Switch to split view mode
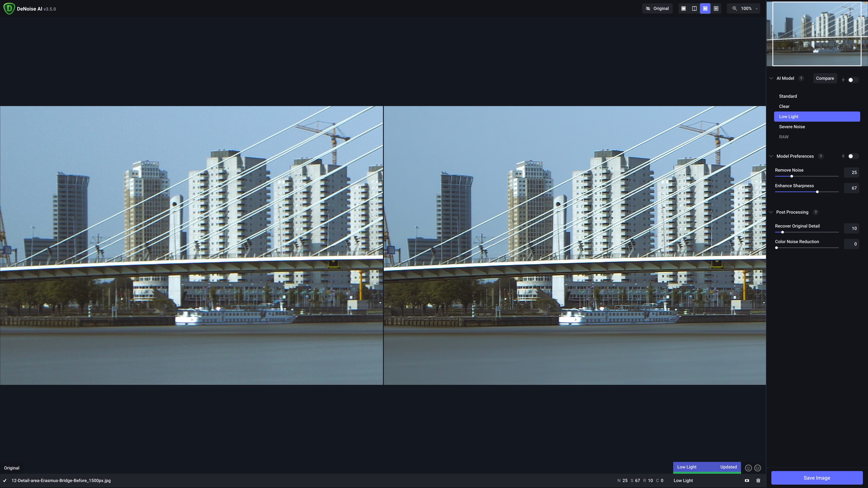Viewport: 868px width, 488px height. (x=694, y=8)
